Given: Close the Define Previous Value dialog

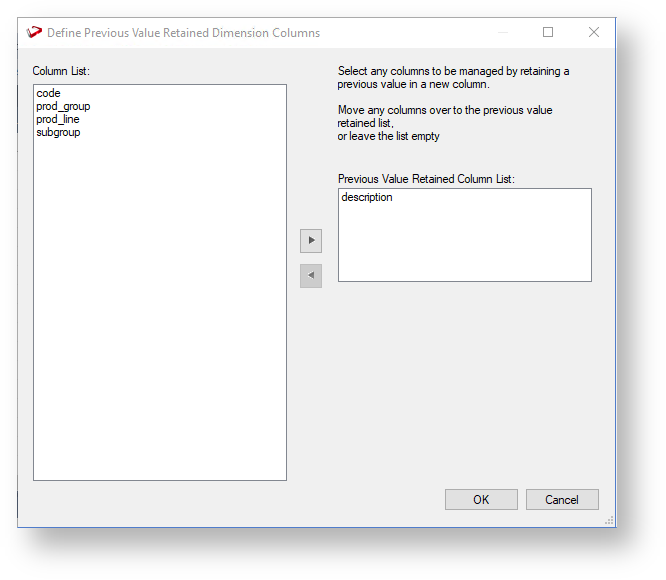Looking at the screenshot, I should tap(594, 32).
